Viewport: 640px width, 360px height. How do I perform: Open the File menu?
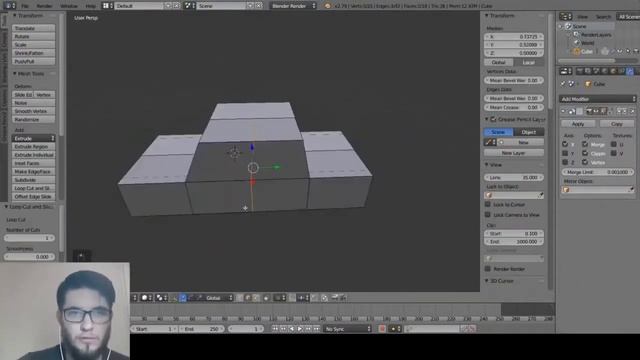[x=25, y=6]
